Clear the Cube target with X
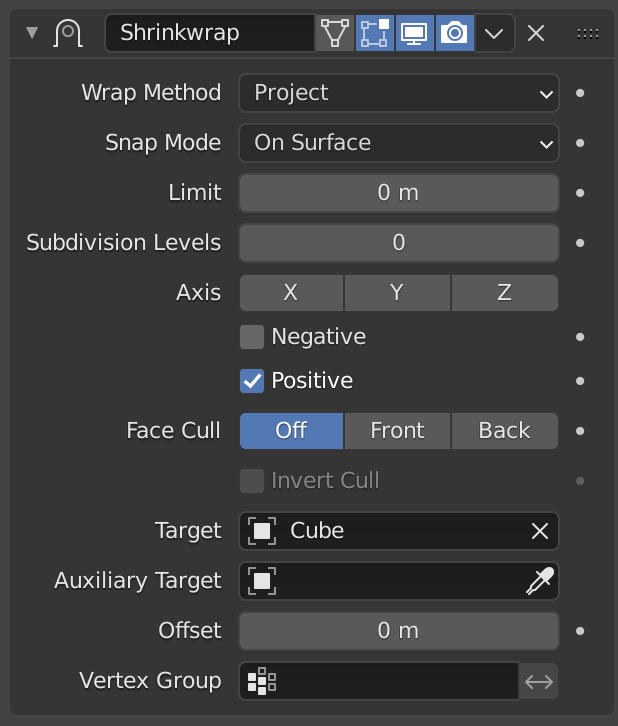Screen dimensions: 618x726 540,531
